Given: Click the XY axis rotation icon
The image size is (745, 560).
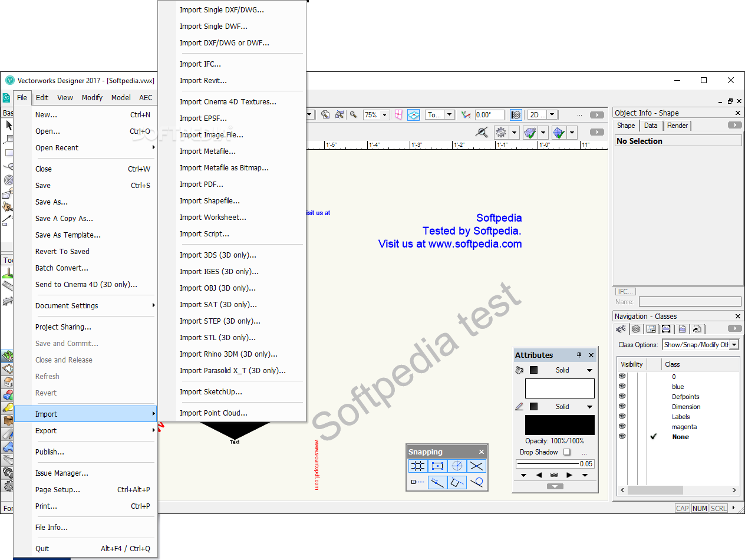Looking at the screenshot, I should tap(466, 115).
